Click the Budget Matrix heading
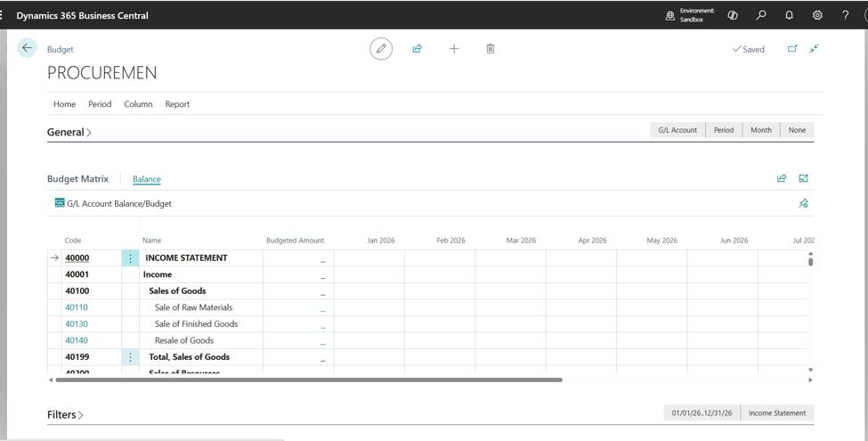Viewport: 868px width, 441px height. (x=78, y=179)
